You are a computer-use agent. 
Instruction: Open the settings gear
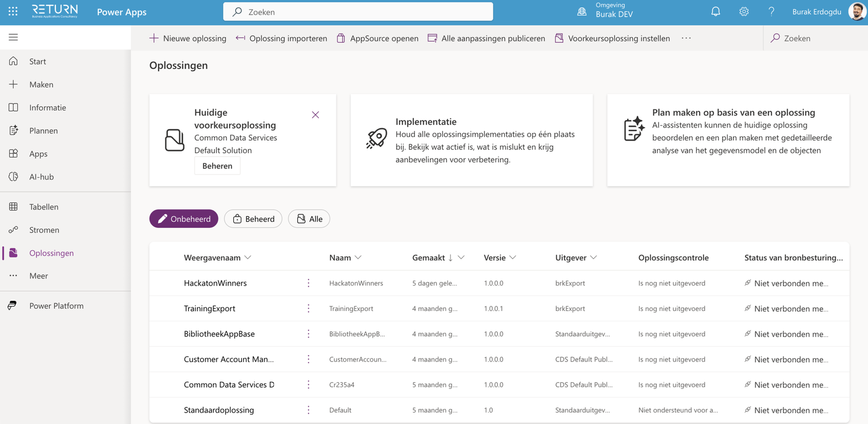[x=744, y=11]
